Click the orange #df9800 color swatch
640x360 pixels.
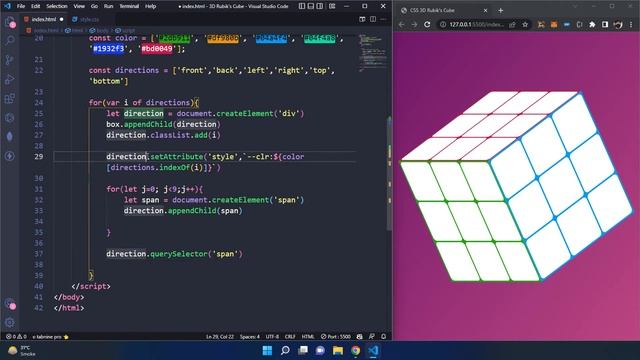click(x=223, y=38)
